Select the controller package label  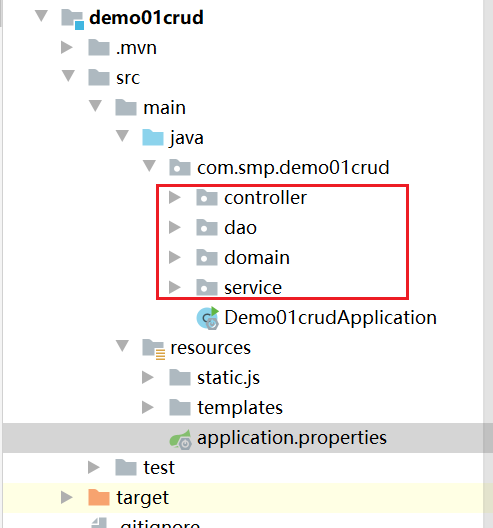[266, 198]
